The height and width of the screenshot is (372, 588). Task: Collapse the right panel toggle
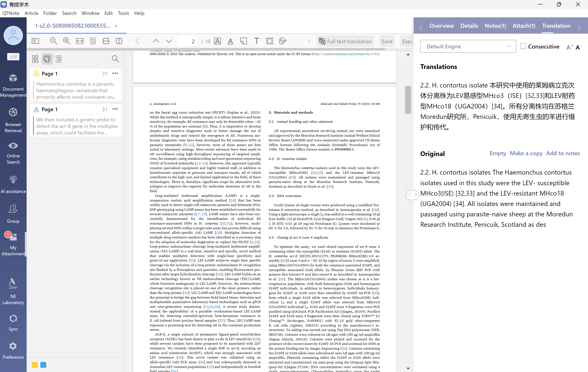tap(412, 195)
